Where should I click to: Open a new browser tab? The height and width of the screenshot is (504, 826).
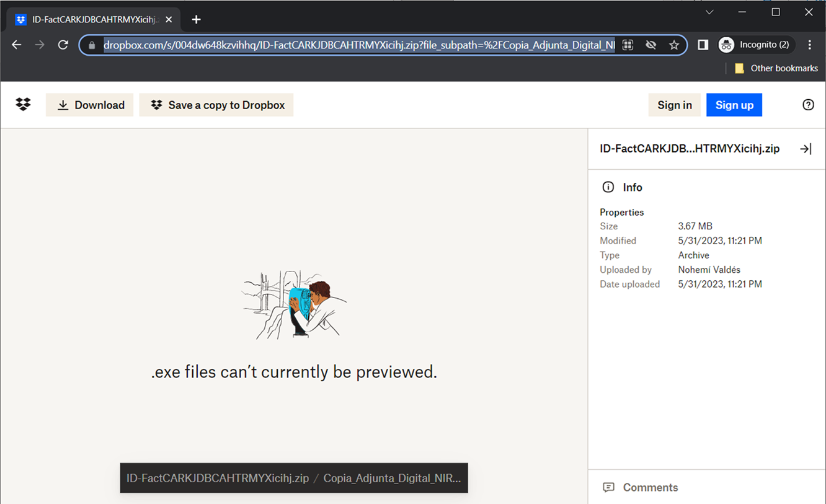[196, 20]
